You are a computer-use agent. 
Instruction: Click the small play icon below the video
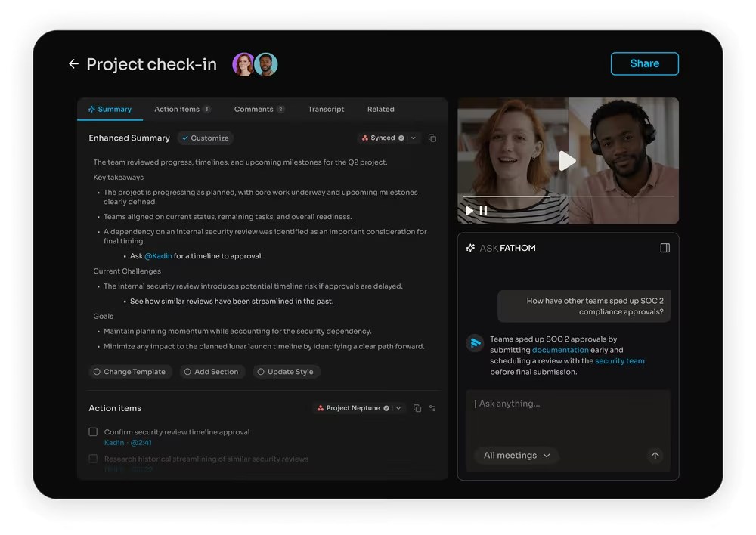click(x=469, y=211)
